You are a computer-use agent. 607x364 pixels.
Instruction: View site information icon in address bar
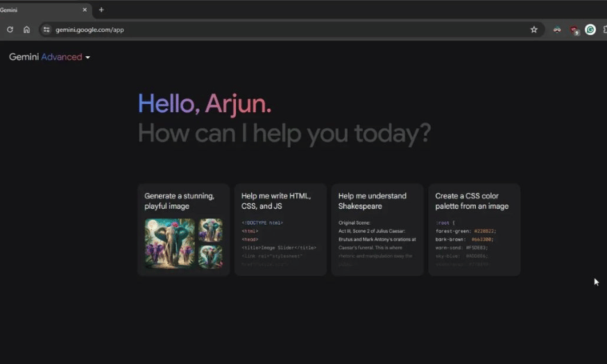point(46,30)
